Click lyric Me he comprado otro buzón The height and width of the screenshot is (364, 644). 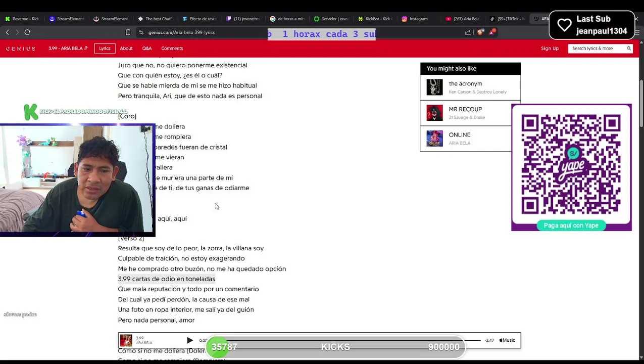(202, 269)
